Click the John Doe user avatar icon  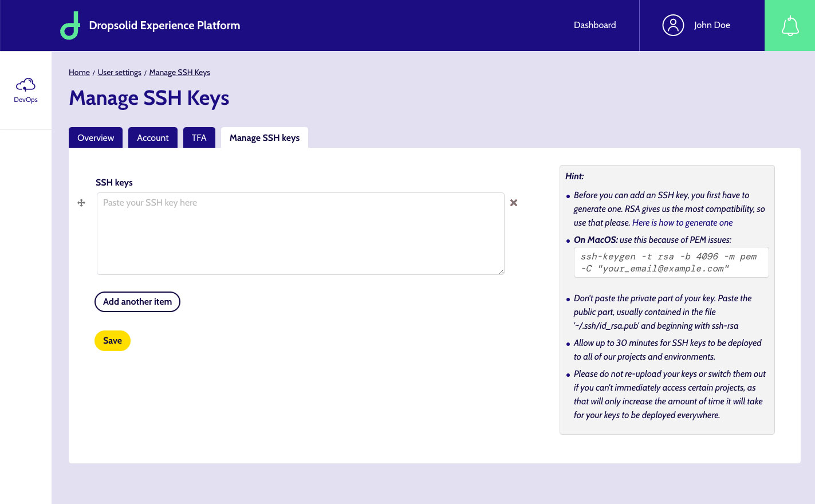(x=673, y=25)
